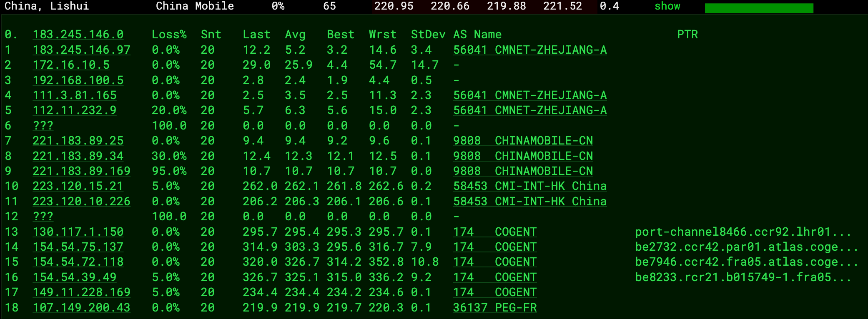Click the 220.95 latency value in top row
This screenshot has width=868, height=319.
(394, 6)
